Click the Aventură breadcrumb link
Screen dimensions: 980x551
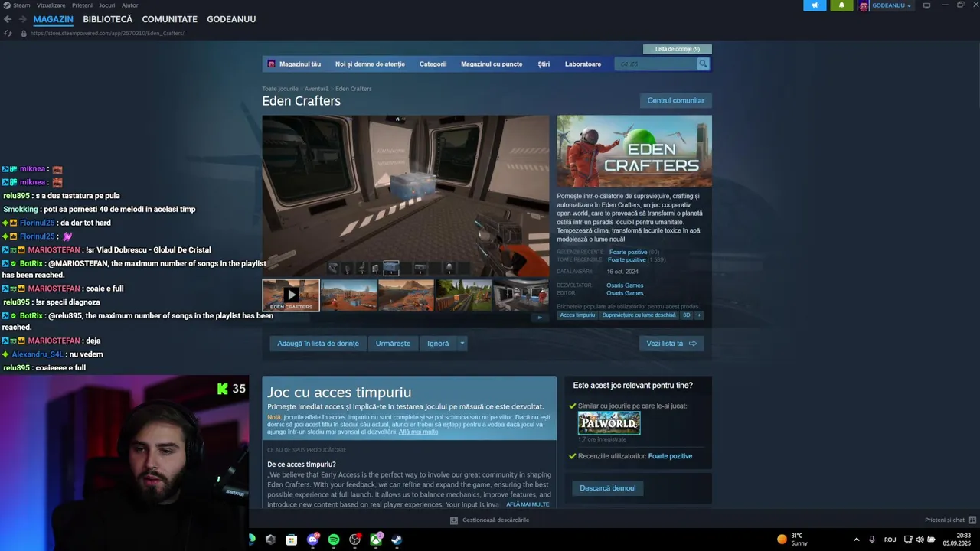click(x=316, y=89)
